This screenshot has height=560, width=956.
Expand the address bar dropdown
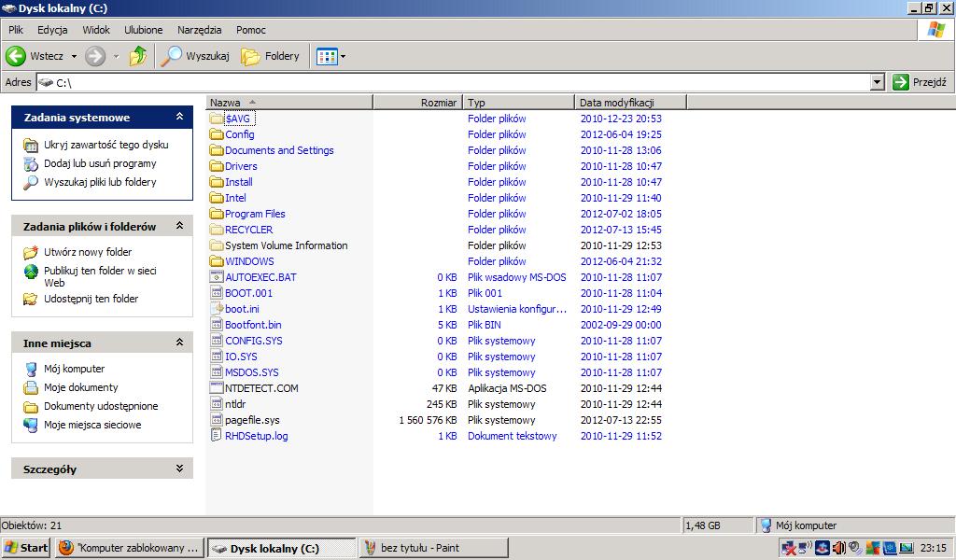pyautogui.click(x=877, y=82)
